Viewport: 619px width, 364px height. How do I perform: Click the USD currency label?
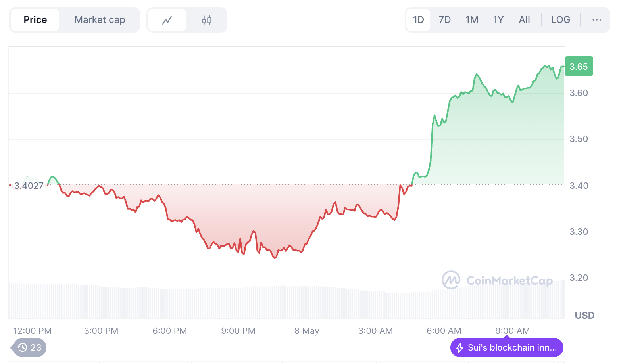pos(584,315)
